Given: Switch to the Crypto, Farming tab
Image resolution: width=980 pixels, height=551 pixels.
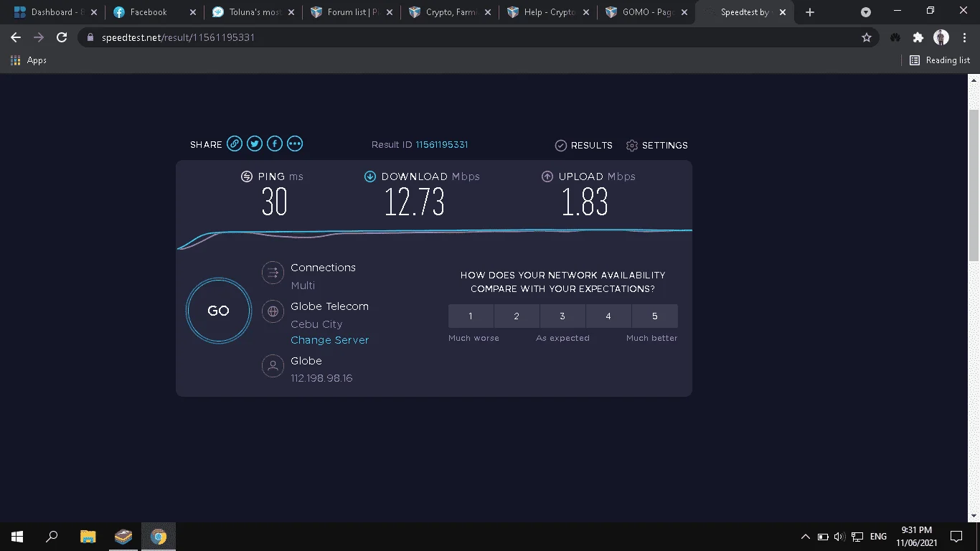Looking at the screenshot, I should pos(449,12).
